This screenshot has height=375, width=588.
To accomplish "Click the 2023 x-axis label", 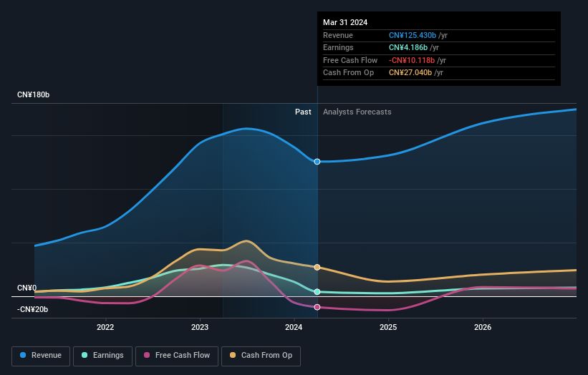I will point(200,327).
